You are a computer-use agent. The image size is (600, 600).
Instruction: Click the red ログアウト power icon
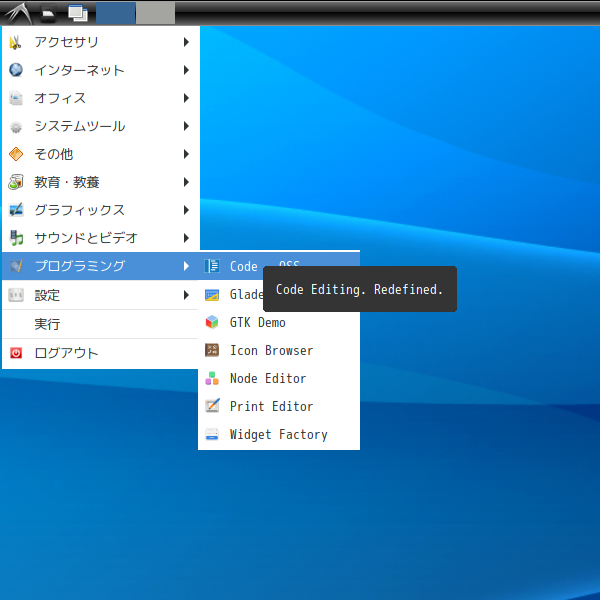[16, 353]
